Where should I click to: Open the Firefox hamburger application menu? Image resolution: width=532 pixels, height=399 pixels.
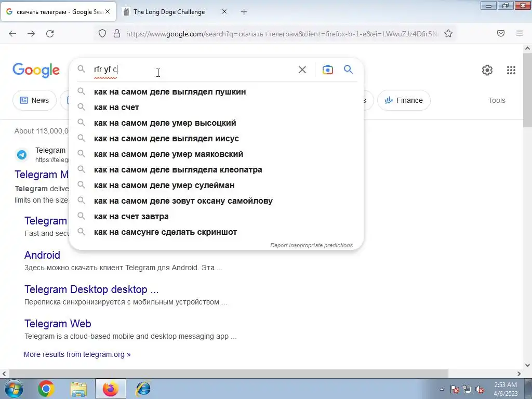(520, 33)
